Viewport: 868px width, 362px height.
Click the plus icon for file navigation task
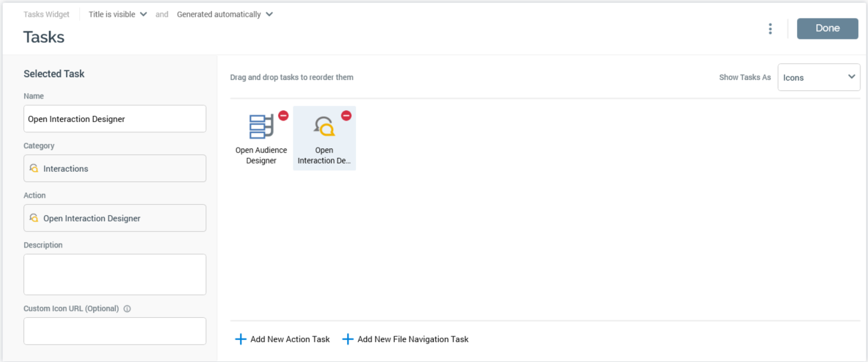[x=348, y=339]
